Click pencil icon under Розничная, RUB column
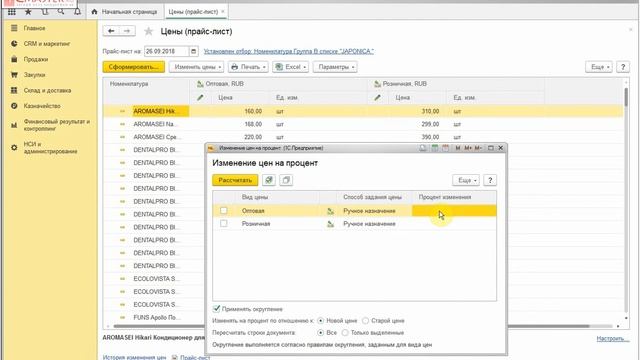The width and height of the screenshot is (640, 360). (x=378, y=98)
